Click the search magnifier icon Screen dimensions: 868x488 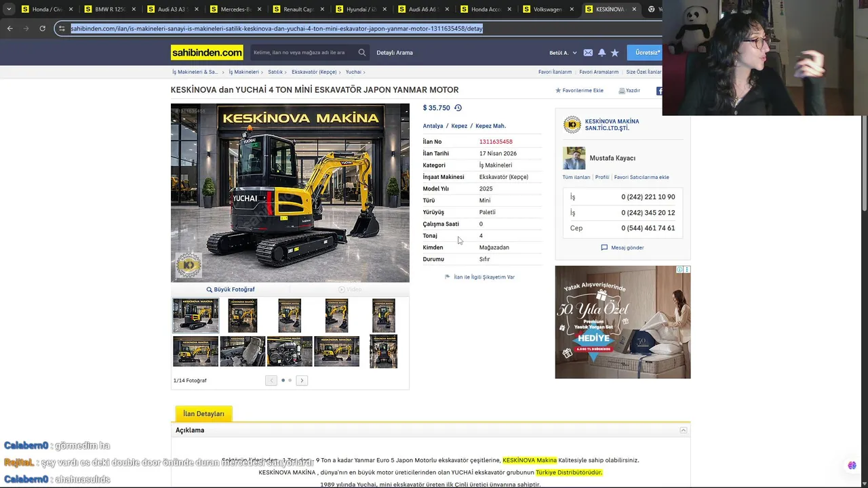pos(362,52)
